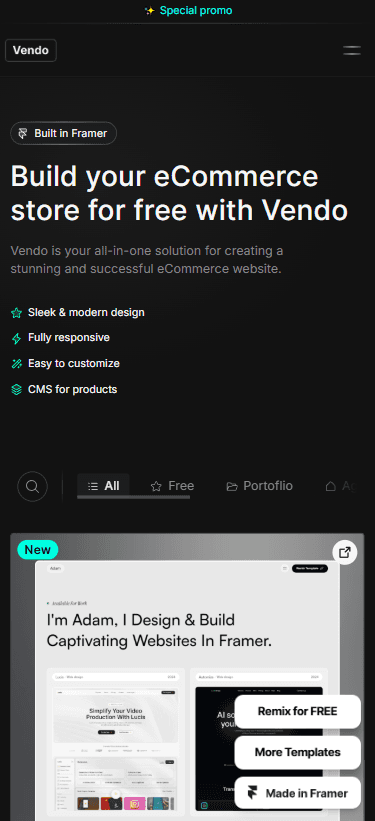Switch to the Free filter tab
Viewport: 375px width, 821px height.
(x=172, y=486)
